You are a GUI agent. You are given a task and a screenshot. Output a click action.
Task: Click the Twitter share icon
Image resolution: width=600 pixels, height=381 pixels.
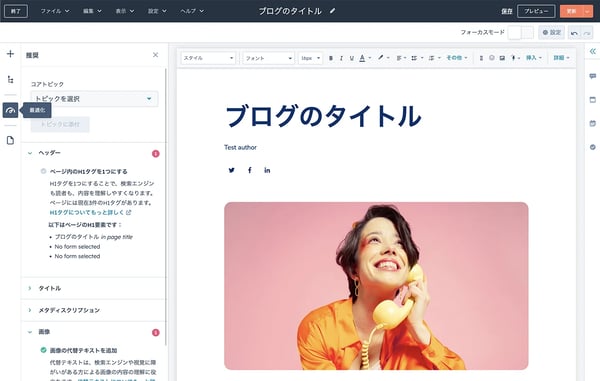tap(232, 170)
